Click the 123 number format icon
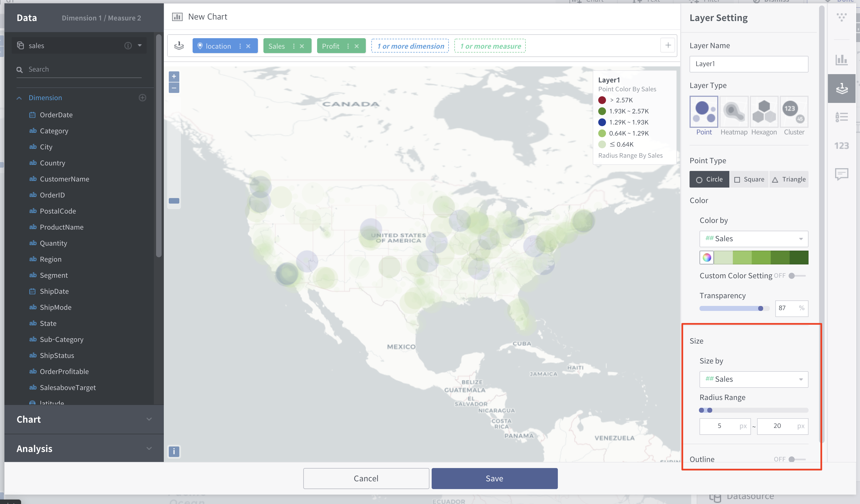860x504 pixels. [841, 146]
